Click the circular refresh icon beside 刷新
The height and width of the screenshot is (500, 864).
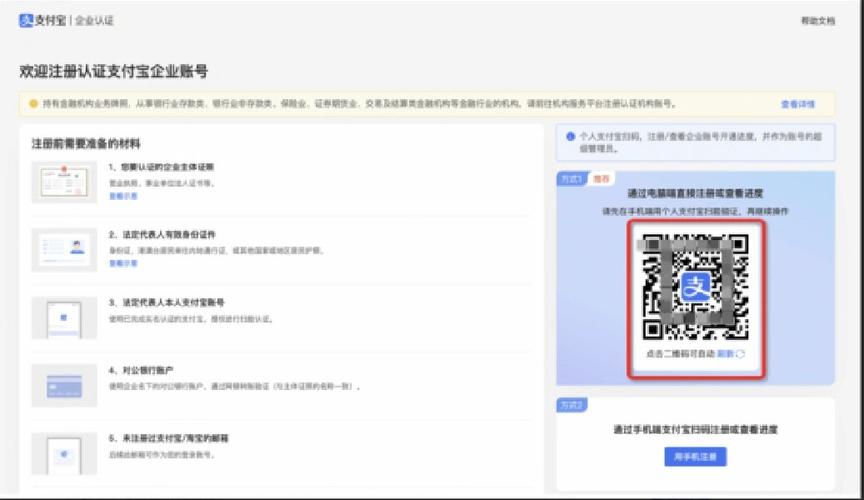point(740,354)
